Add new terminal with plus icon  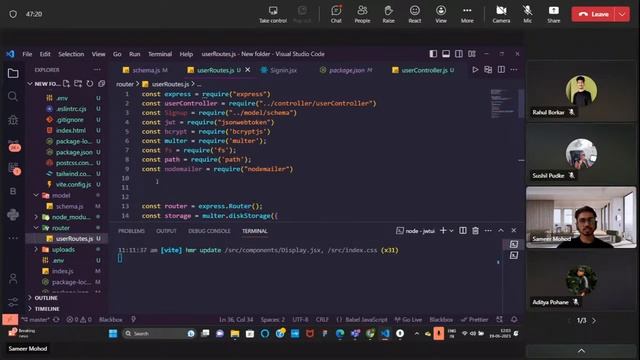(443, 231)
